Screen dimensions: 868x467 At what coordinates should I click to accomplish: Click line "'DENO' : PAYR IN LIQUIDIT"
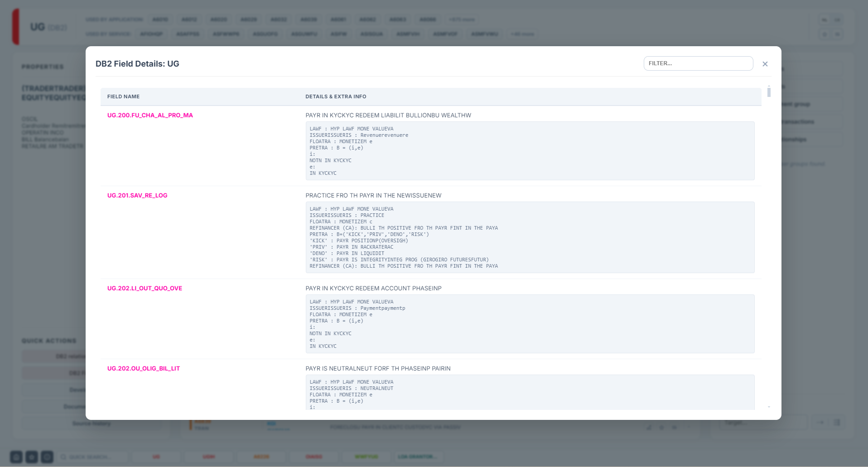click(347, 253)
